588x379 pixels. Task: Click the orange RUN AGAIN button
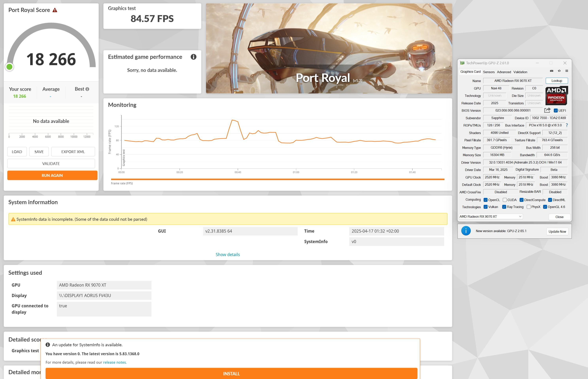(x=52, y=176)
